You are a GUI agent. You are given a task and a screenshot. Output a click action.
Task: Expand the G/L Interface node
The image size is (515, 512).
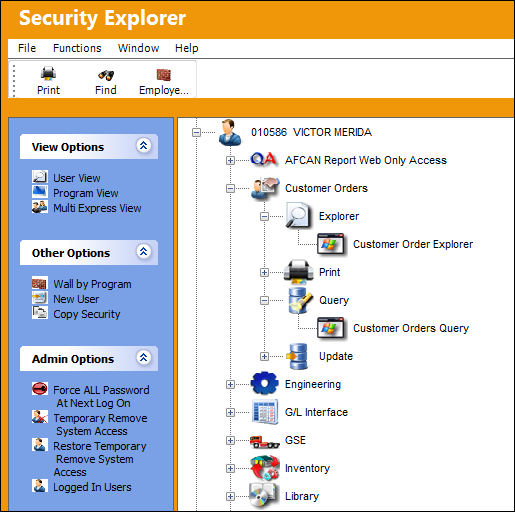(x=230, y=413)
